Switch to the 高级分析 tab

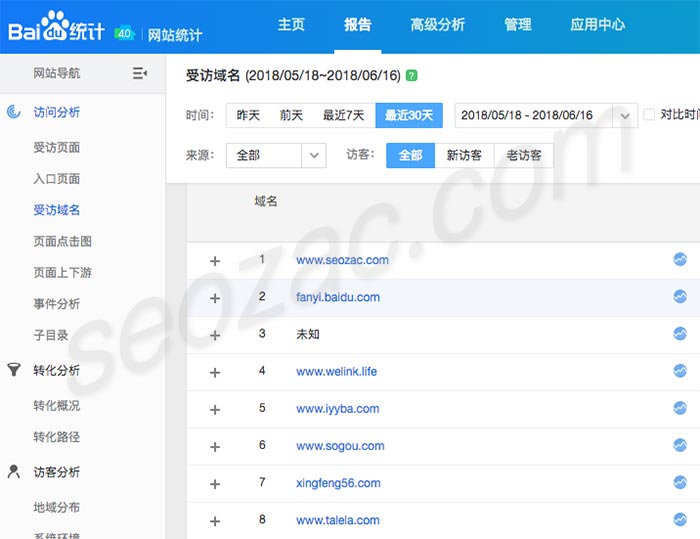coord(437,25)
